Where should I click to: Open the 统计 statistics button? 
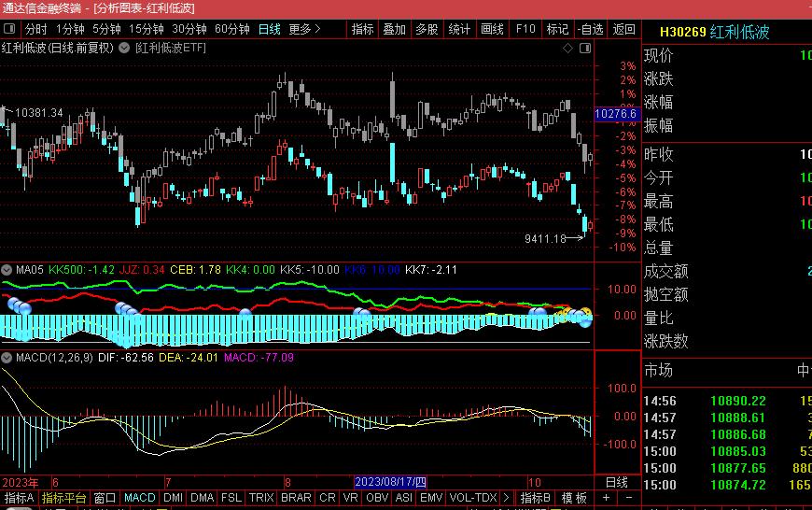coord(459,29)
